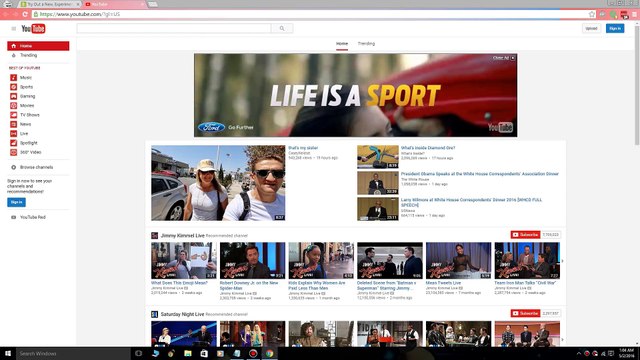
Task: Click the YouTube logo
Action: 33,29
